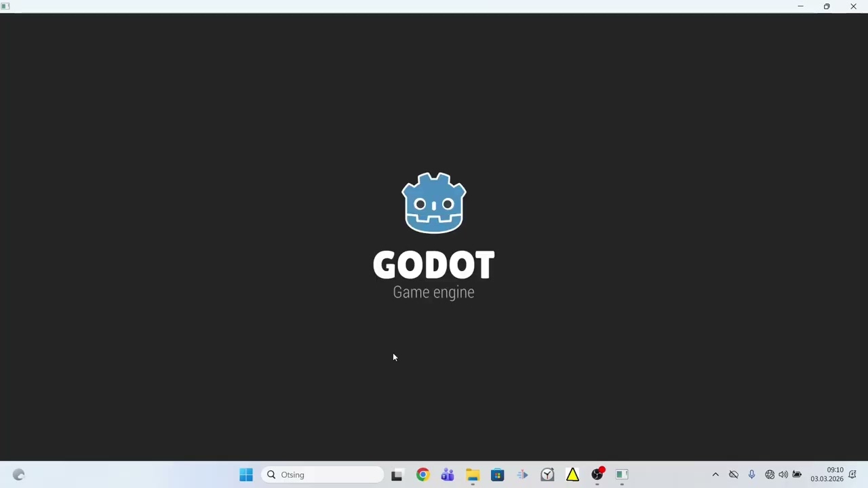
Task: Open the clock app icon on the taskbar
Action: click(547, 475)
